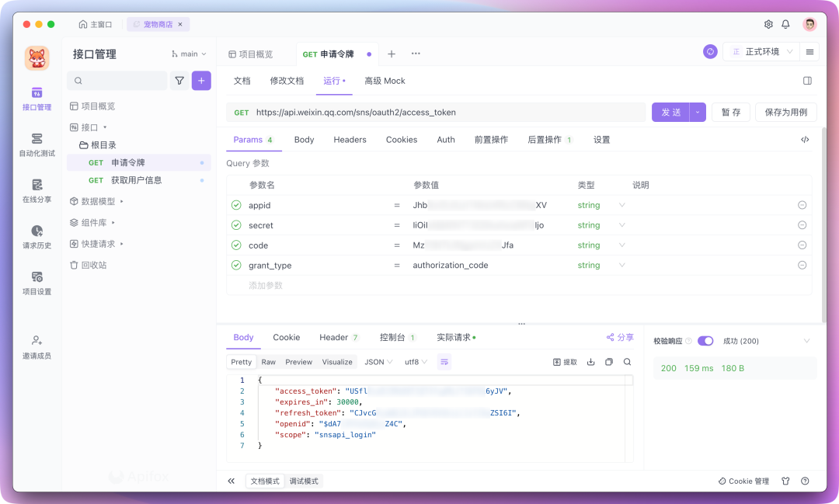Open 请求历史 in the sidebar
Screen dimensions: 839x504
coord(37,237)
